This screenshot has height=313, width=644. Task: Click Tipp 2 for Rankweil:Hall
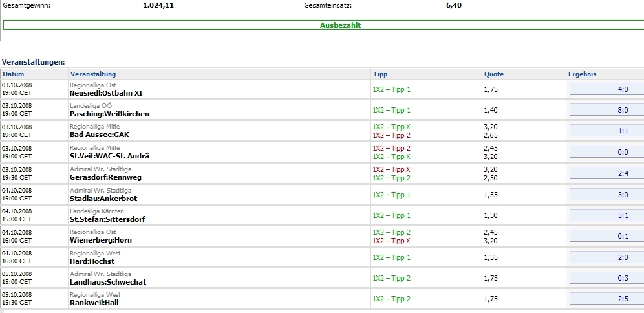pyautogui.click(x=391, y=299)
